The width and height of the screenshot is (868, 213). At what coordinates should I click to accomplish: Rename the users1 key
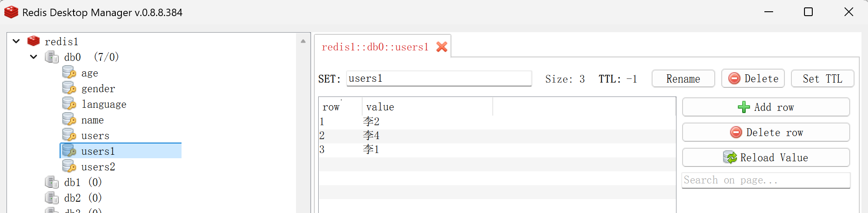coord(683,79)
